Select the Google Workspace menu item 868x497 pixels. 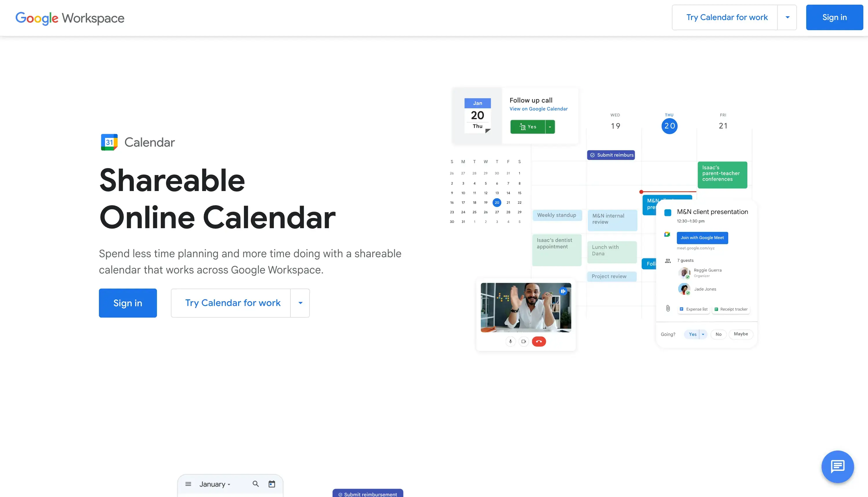click(x=70, y=18)
